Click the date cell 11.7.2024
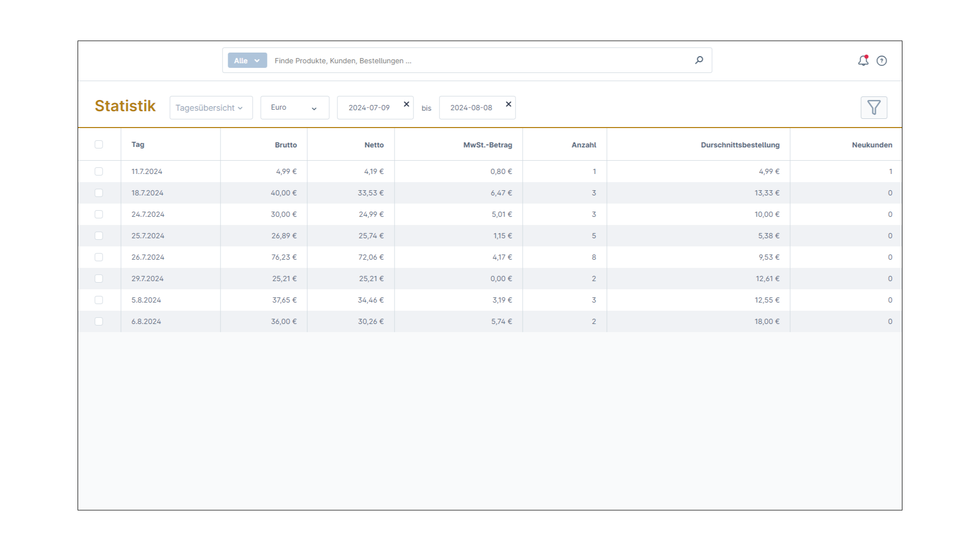Image resolution: width=980 pixels, height=551 pixels. tap(147, 171)
